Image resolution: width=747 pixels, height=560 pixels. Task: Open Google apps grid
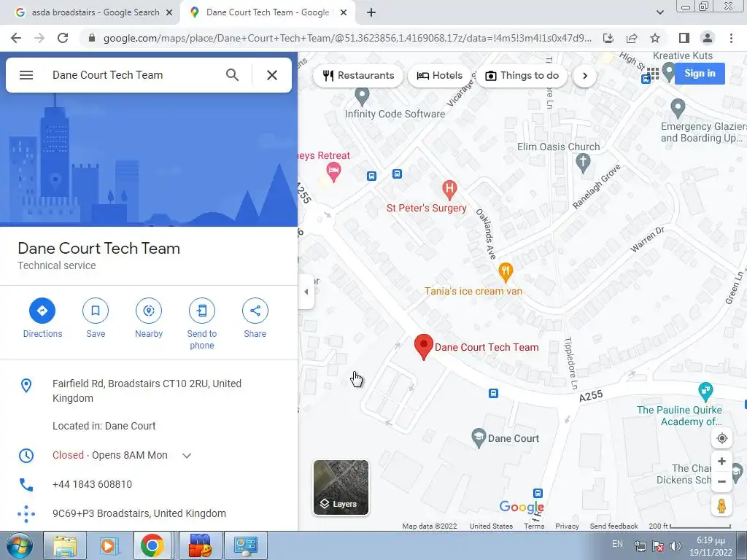coord(653,74)
